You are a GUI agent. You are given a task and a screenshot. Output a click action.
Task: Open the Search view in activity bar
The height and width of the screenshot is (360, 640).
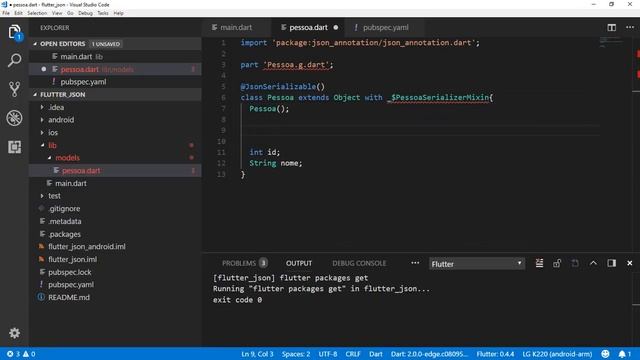(x=14, y=60)
